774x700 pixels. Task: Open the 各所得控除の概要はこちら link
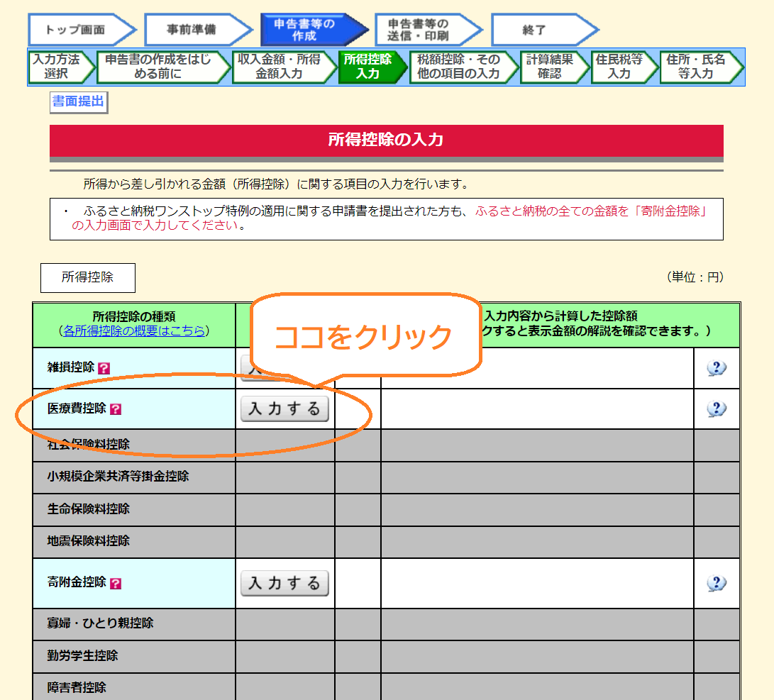134,330
